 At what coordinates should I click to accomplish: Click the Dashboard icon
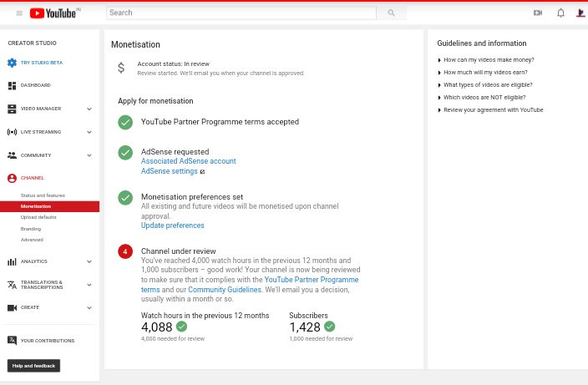[12, 85]
